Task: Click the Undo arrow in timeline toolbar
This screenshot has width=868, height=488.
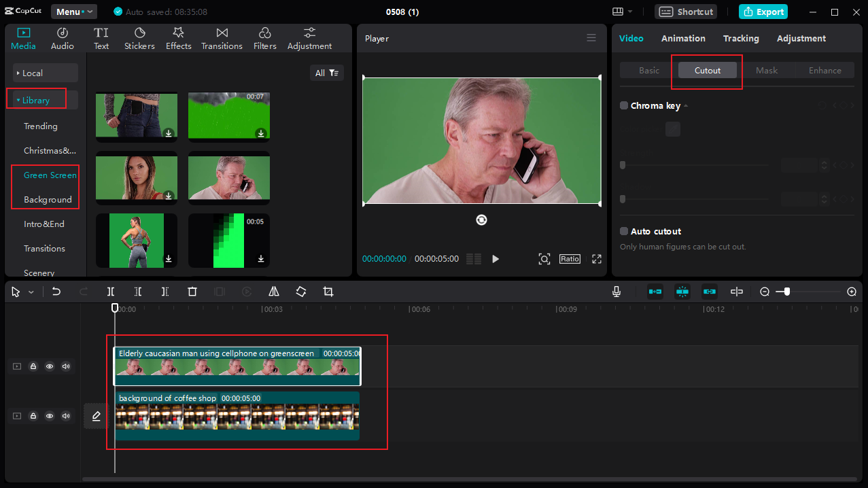Action: (x=56, y=292)
